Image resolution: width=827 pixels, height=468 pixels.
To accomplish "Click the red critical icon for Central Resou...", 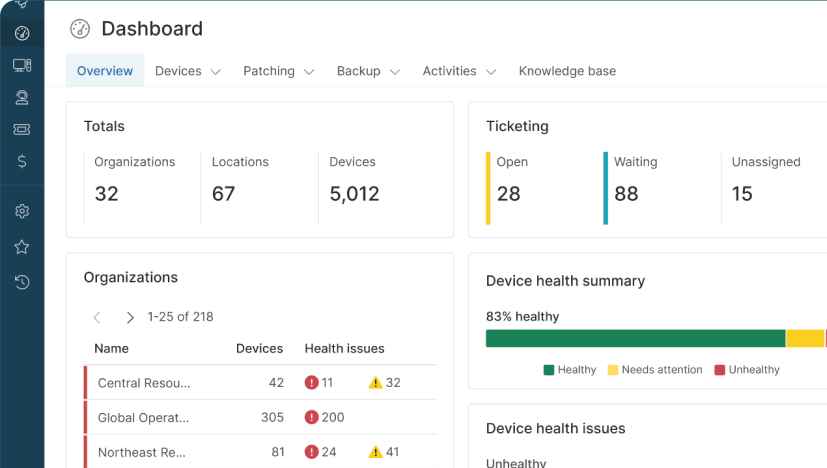I will pyautogui.click(x=311, y=383).
